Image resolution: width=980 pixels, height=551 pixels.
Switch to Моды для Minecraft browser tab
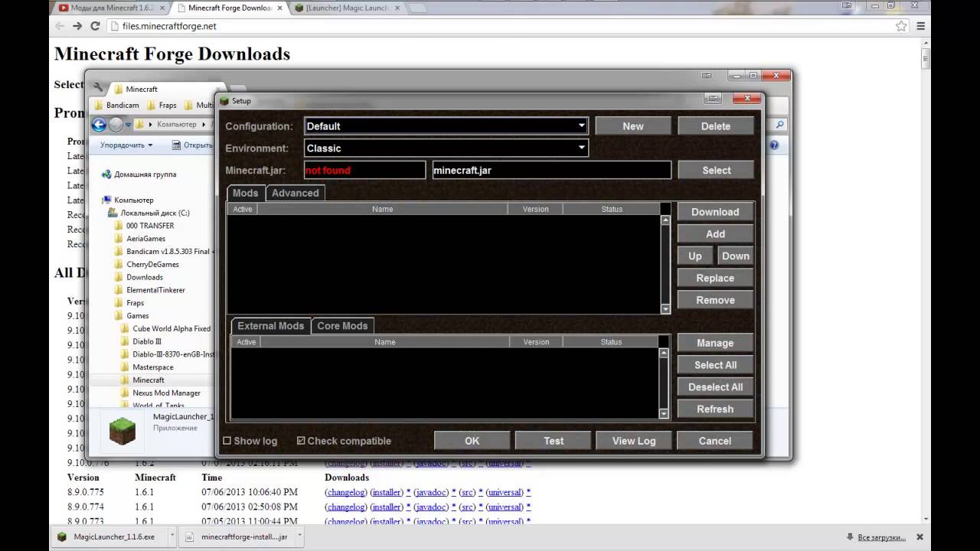tap(111, 8)
